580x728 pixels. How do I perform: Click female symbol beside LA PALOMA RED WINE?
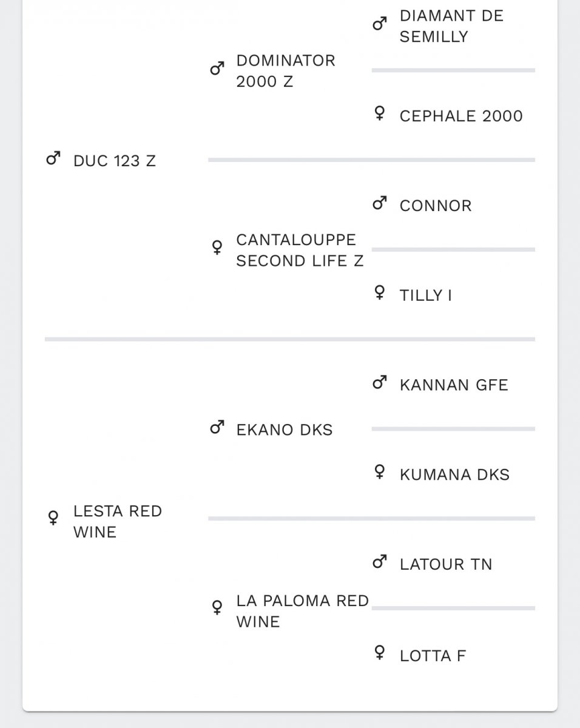(217, 607)
